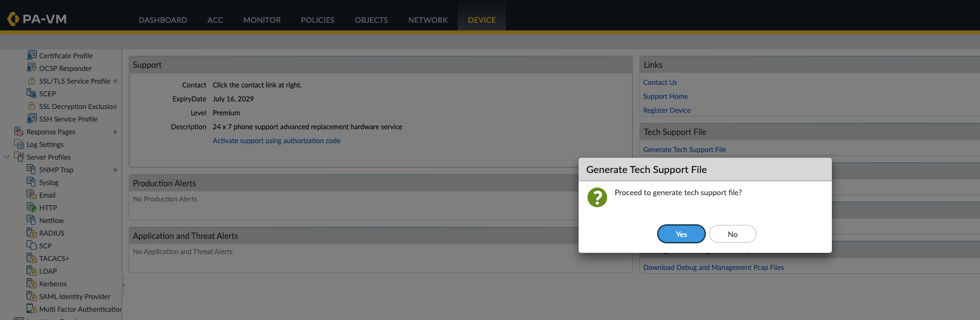Click the HTTP server profile icon
This screenshot has width=980, height=320.
(32, 208)
